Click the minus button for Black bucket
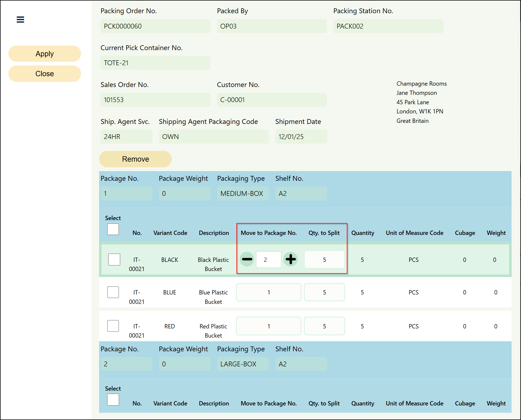The image size is (521, 420). [247, 259]
